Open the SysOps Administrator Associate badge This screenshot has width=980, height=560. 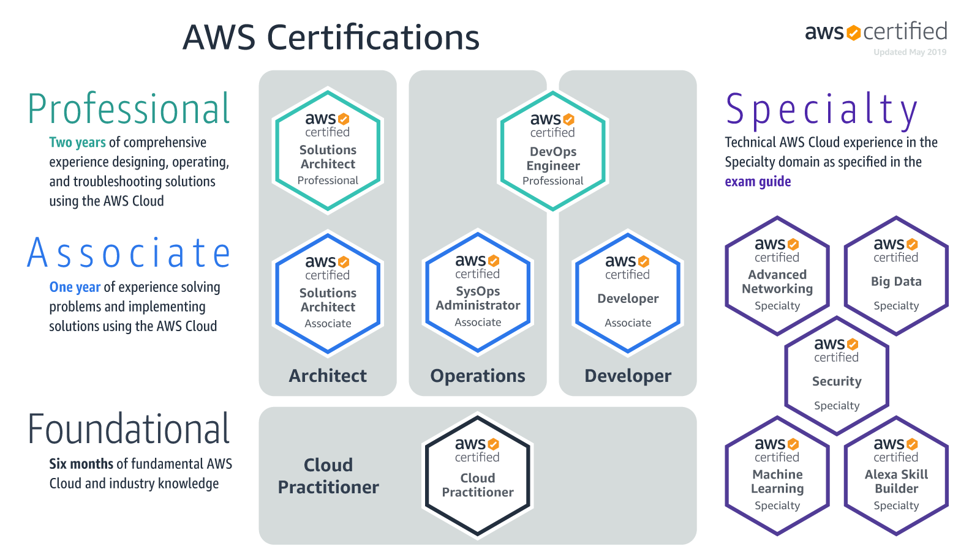[478, 292]
